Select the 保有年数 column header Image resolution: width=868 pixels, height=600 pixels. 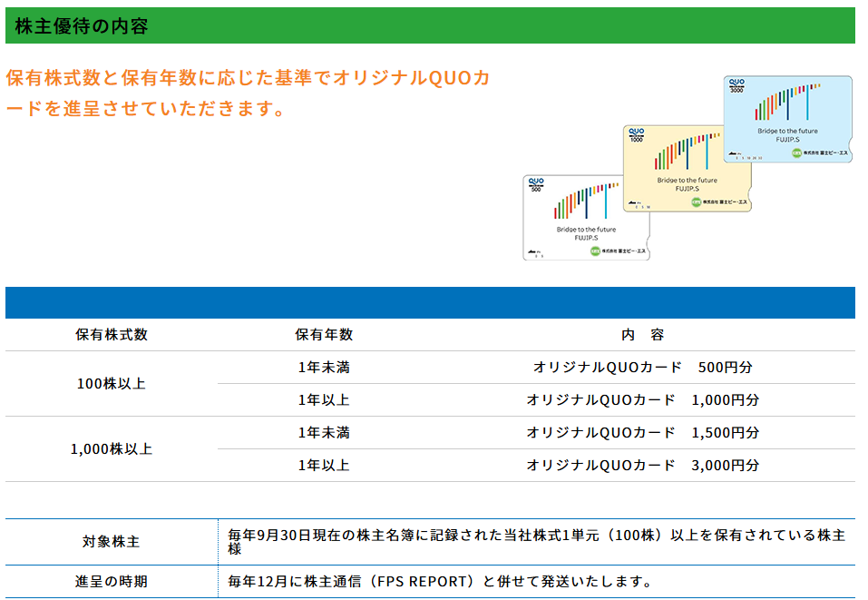324,335
